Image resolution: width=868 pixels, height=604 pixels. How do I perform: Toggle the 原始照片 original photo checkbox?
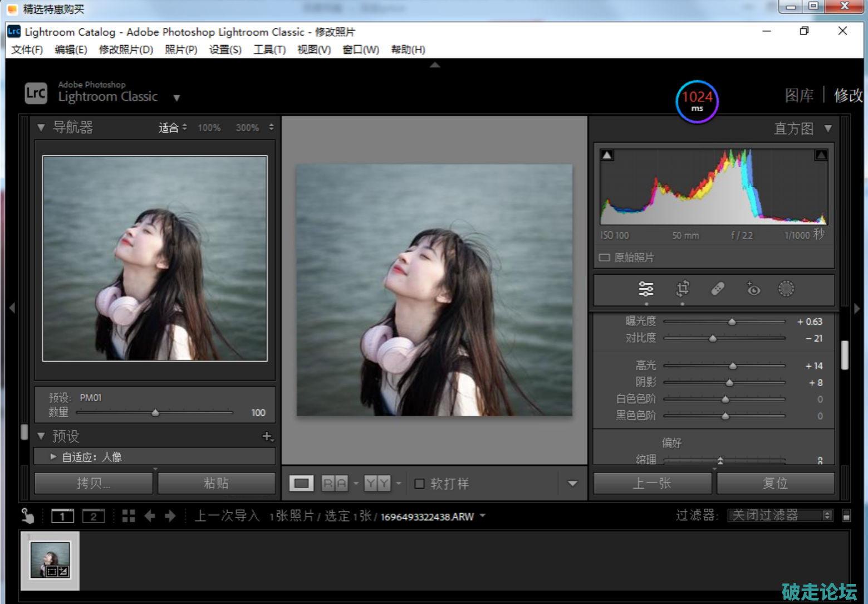(604, 257)
